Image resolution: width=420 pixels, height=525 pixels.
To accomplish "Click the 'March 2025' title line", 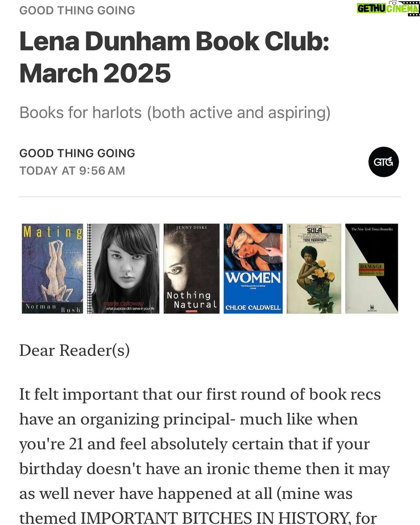I will [95, 73].
